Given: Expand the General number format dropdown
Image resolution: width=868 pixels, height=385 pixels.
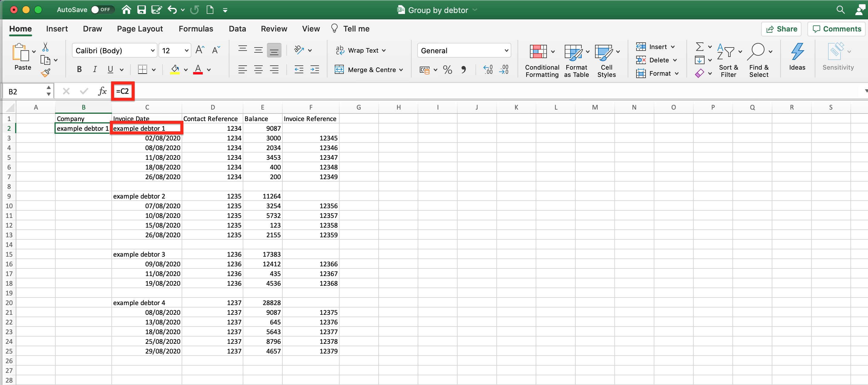Looking at the screenshot, I should (x=464, y=51).
